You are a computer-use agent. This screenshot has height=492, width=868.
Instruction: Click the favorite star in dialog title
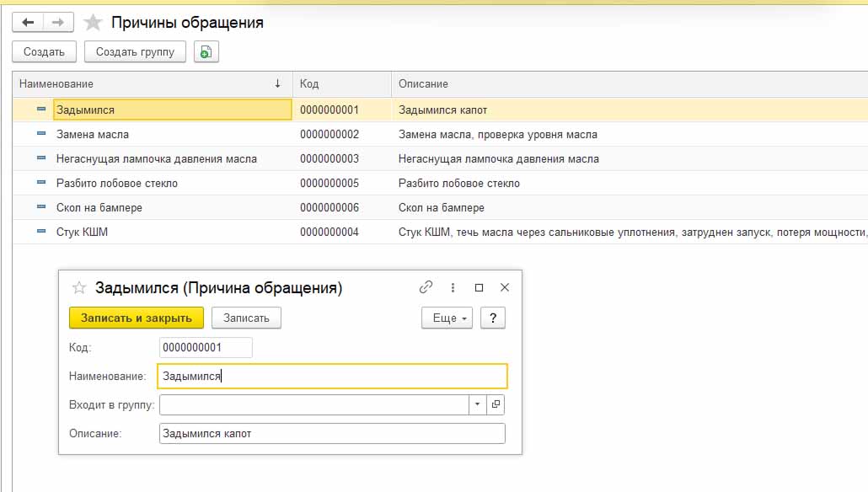79,288
